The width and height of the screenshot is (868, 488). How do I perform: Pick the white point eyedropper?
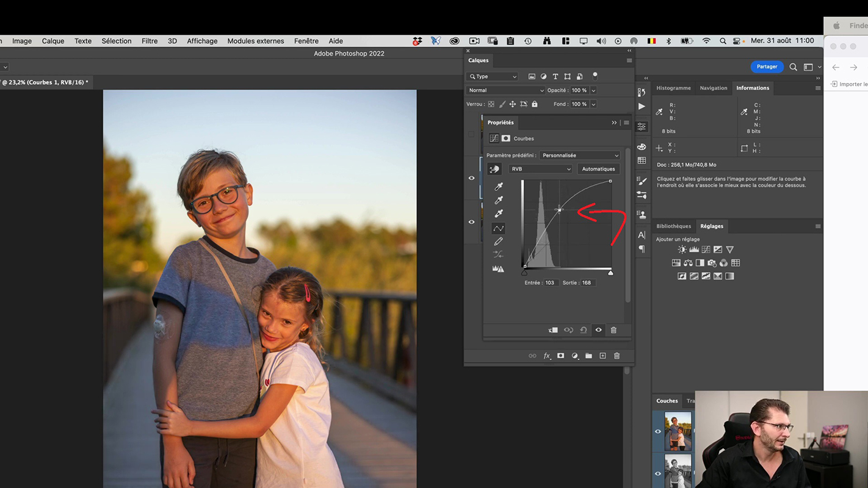tap(499, 213)
